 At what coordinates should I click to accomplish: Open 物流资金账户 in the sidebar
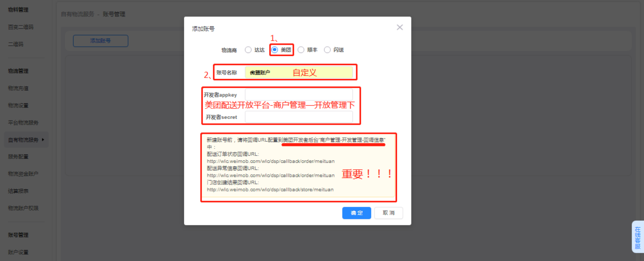coord(23,174)
